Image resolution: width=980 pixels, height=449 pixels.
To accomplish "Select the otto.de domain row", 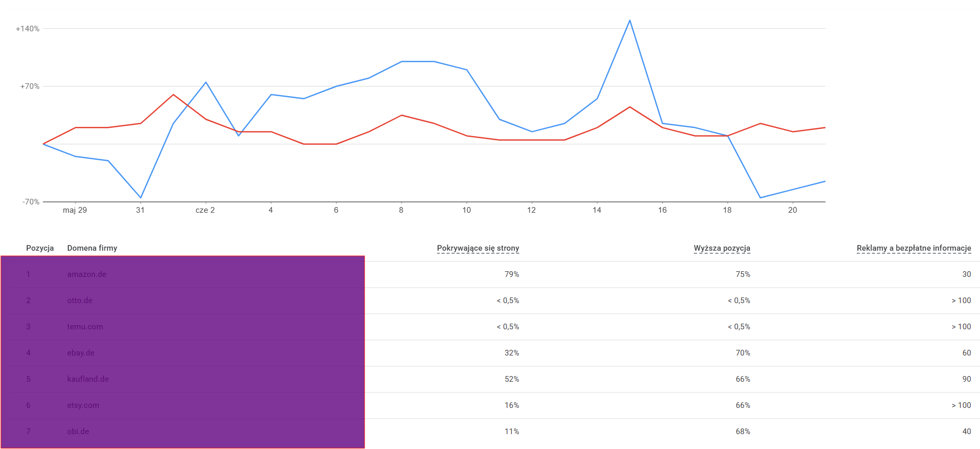I will [80, 301].
